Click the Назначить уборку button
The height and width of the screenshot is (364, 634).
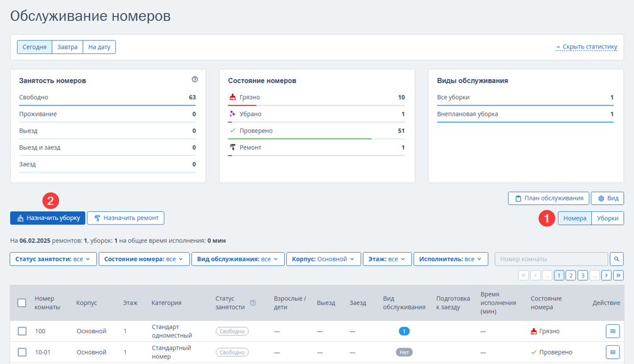(x=48, y=218)
